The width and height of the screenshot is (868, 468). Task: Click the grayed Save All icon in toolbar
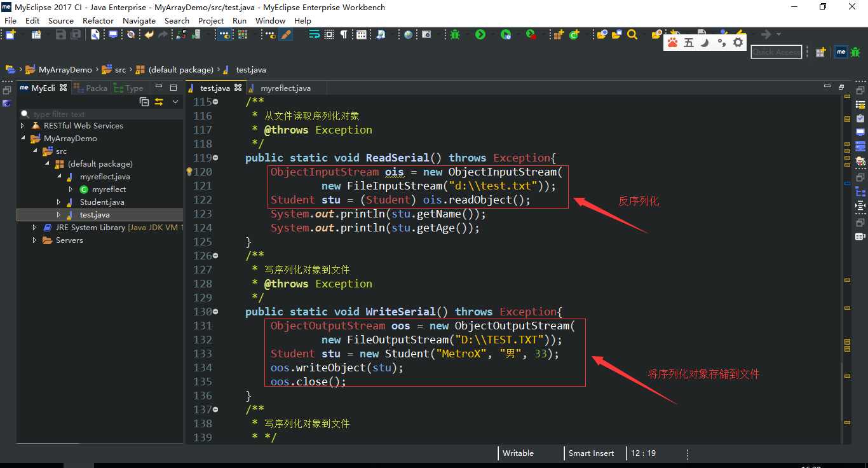point(76,35)
